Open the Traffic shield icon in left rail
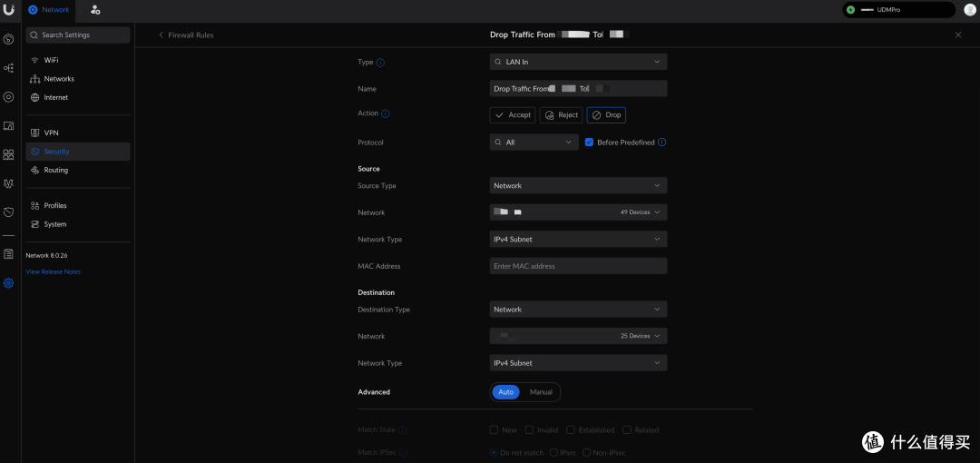 9,212
